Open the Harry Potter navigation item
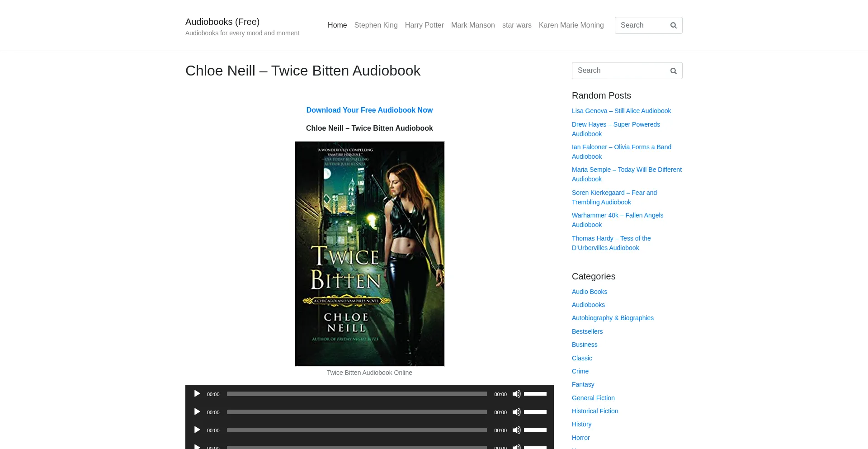This screenshot has height=449, width=868. click(424, 25)
